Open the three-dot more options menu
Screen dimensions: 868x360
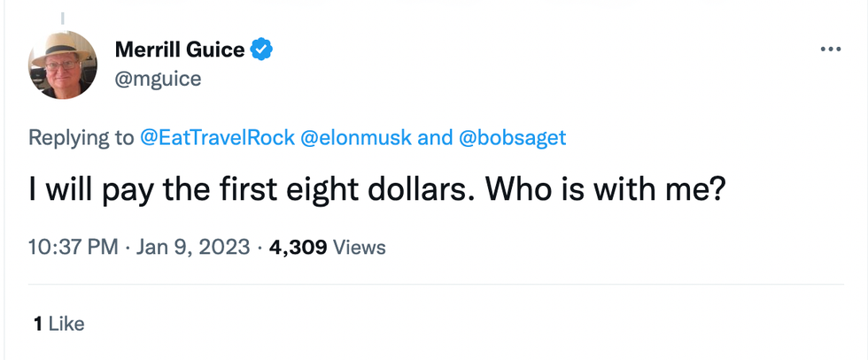pos(830,50)
